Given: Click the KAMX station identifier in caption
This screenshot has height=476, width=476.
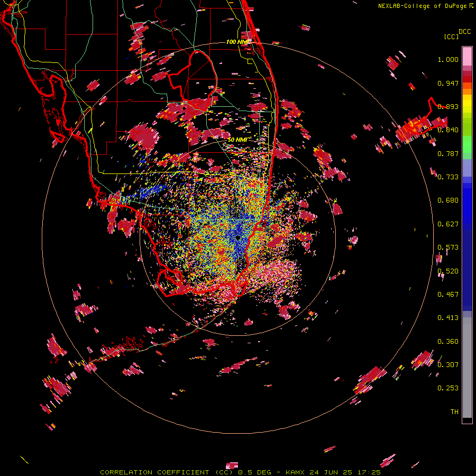Looking at the screenshot, I should pos(295,472).
